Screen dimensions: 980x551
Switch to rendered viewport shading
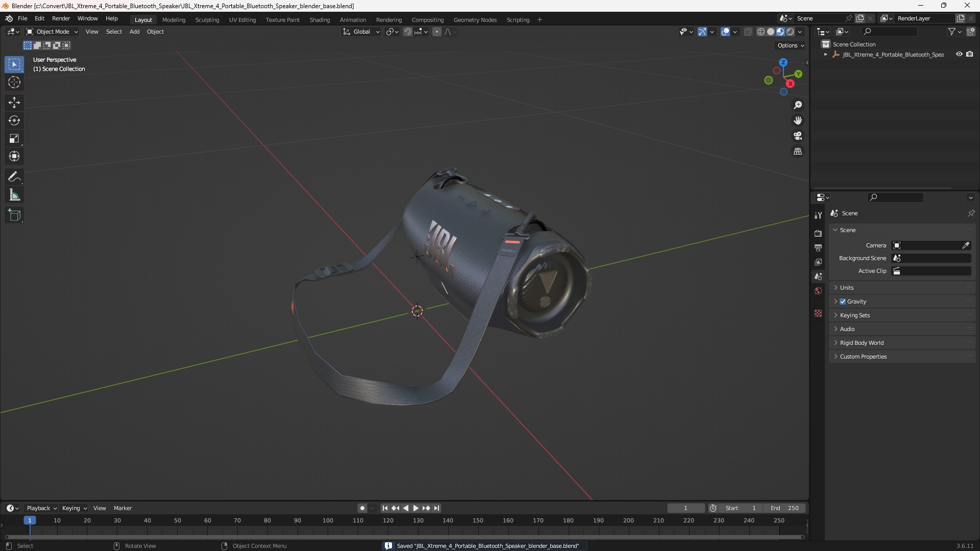pyautogui.click(x=790, y=32)
